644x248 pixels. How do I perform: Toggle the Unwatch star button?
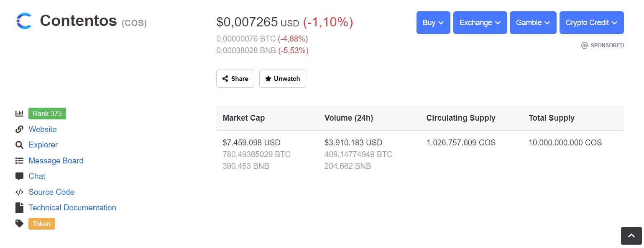point(282,79)
